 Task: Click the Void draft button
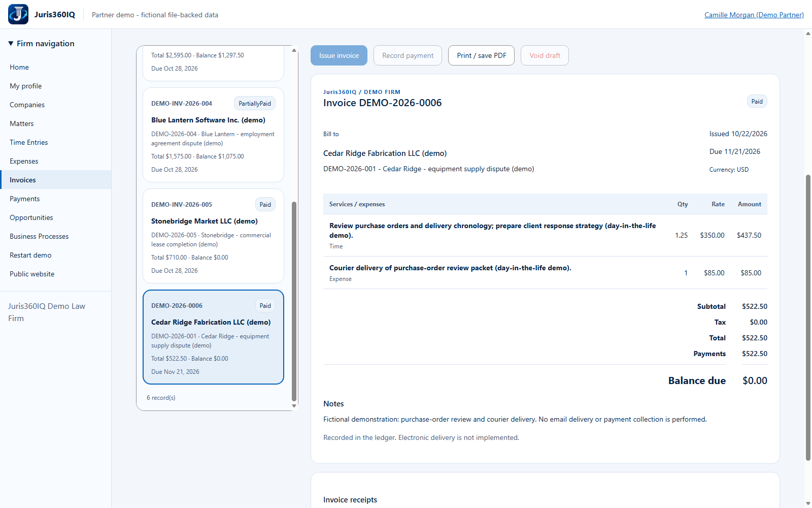click(x=545, y=55)
